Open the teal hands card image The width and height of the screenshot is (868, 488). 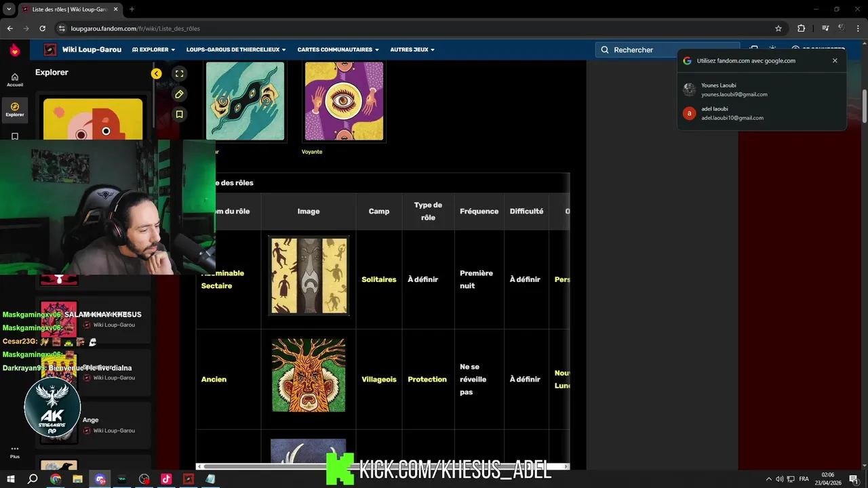pyautogui.click(x=245, y=102)
